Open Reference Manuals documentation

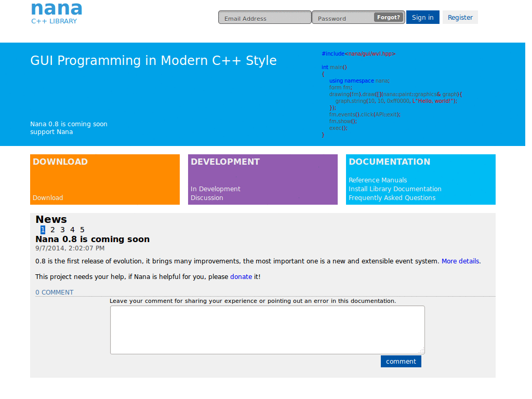coord(378,180)
